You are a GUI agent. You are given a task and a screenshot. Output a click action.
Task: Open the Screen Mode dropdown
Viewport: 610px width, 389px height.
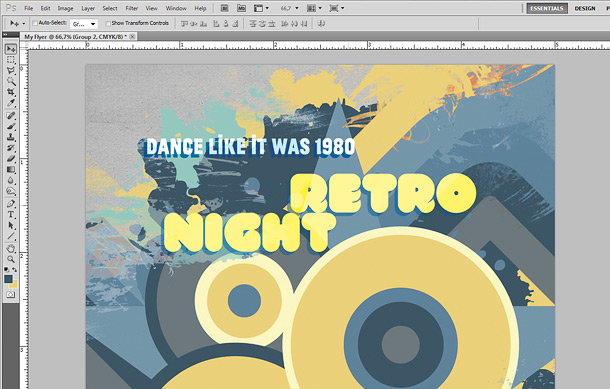click(x=337, y=8)
